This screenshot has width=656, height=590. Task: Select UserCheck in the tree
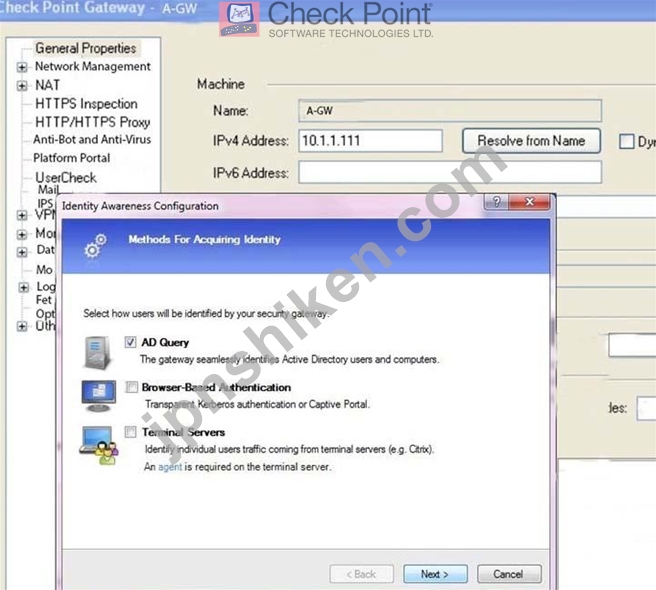pos(66,177)
